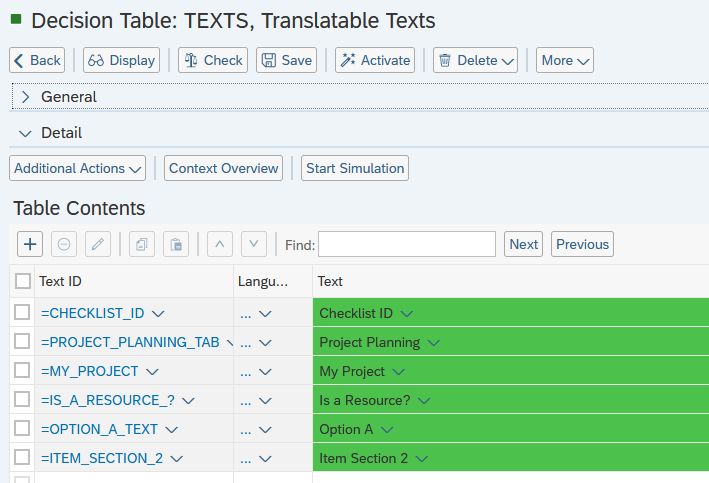This screenshot has height=483, width=709.
Task: Click the add row plus icon
Action: pyautogui.click(x=30, y=244)
